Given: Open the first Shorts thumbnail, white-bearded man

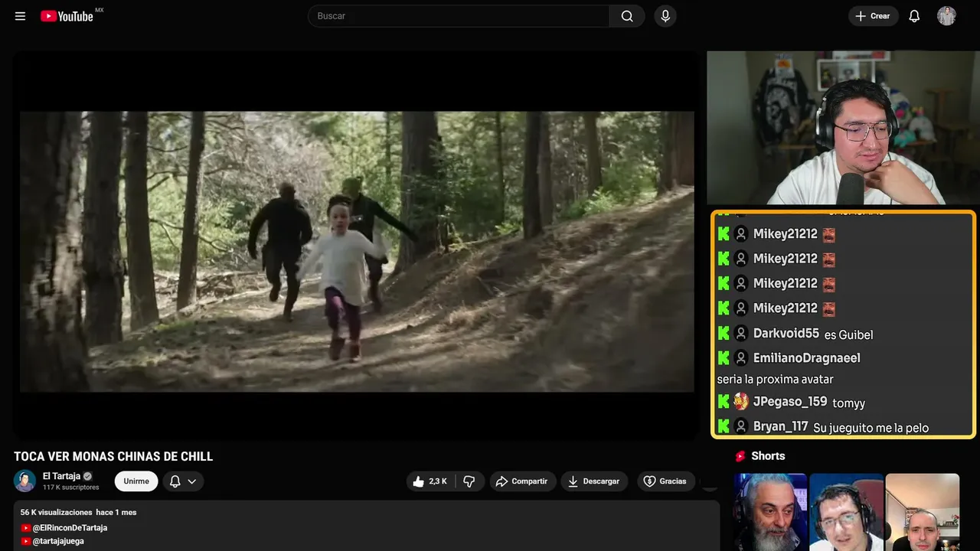Looking at the screenshot, I should click(770, 512).
